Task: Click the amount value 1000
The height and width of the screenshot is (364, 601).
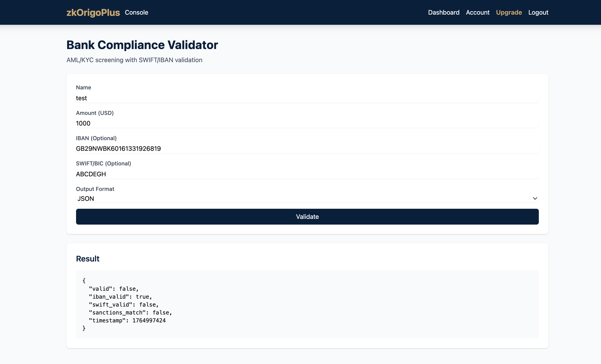Action: (83, 123)
